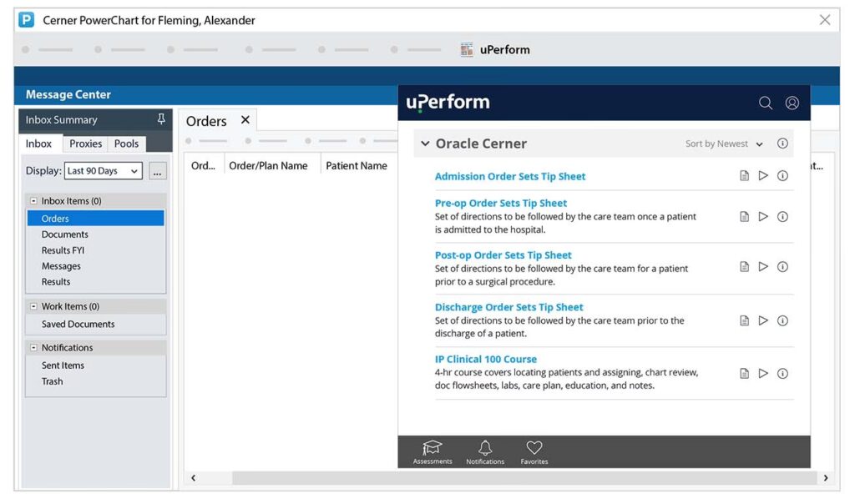Image resolution: width=855 pixels, height=504 pixels.
Task: Open the Last 90 Days display dropdown
Action: pyautogui.click(x=104, y=171)
